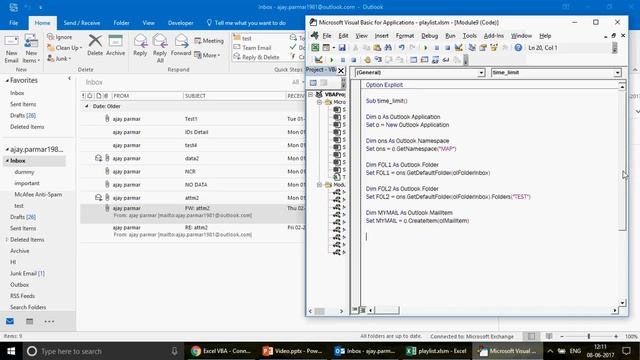640x360 pixels.
Task: Open Watch Window icon on Debug toolbar
Action: point(435,60)
